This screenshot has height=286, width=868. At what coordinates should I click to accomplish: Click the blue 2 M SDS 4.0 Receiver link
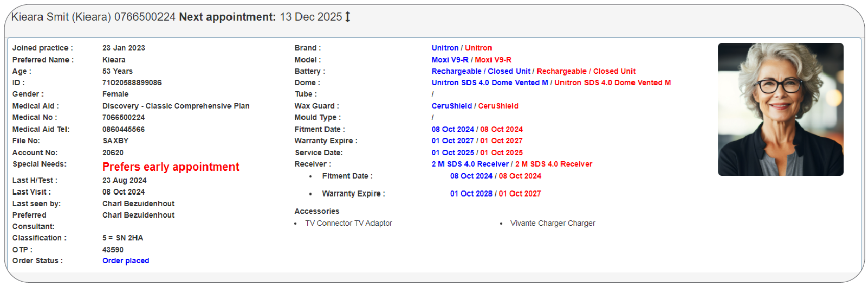tap(470, 164)
